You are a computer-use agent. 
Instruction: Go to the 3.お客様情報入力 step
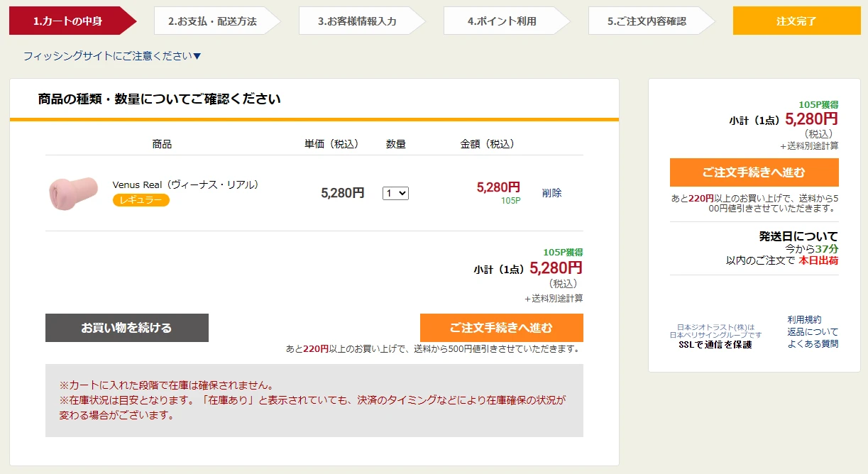357,21
